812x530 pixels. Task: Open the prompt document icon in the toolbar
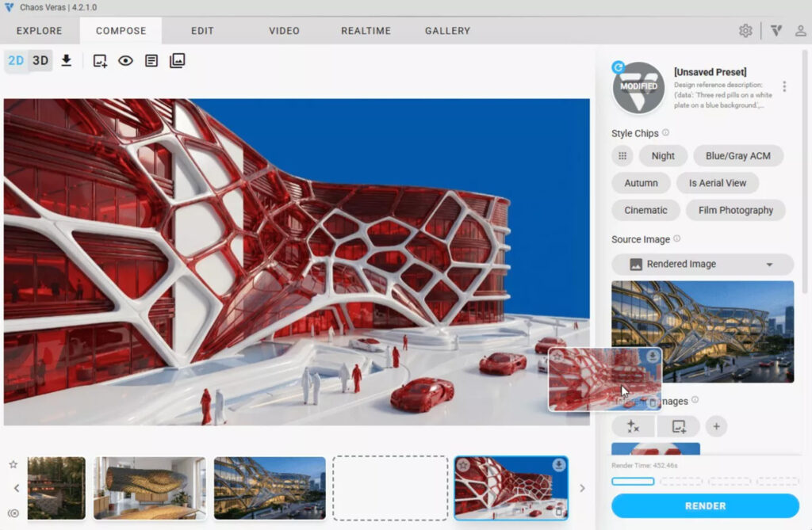[150, 60]
